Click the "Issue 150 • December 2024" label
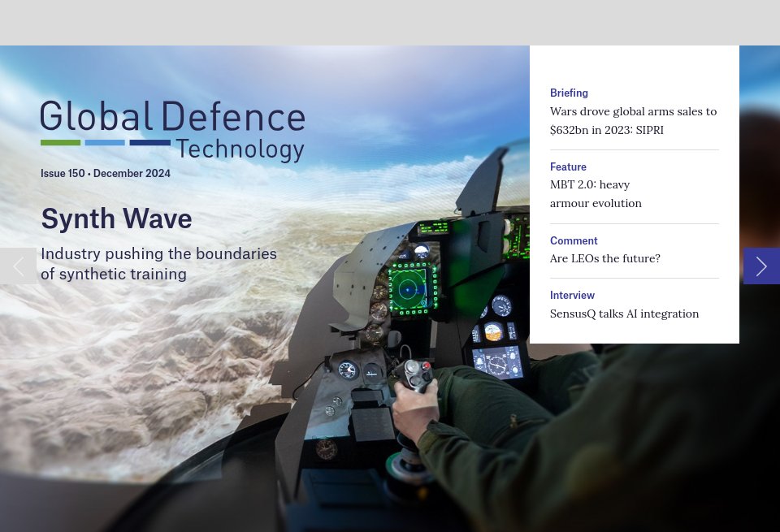The width and height of the screenshot is (780, 532). point(106,173)
